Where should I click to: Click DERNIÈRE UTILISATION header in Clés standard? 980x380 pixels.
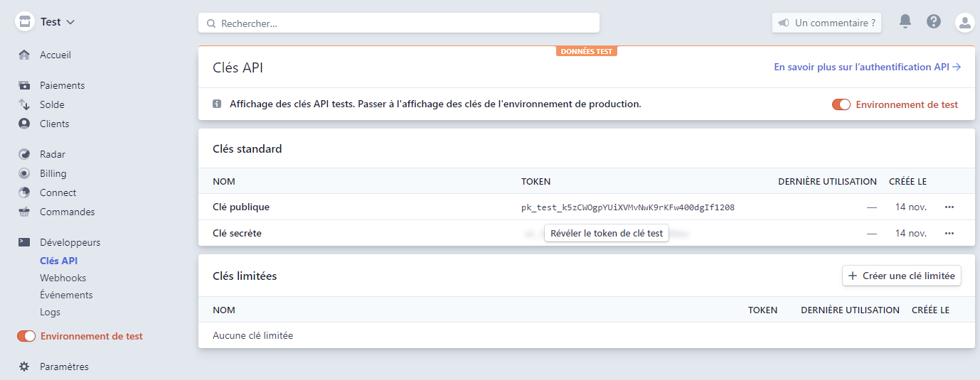pos(827,181)
